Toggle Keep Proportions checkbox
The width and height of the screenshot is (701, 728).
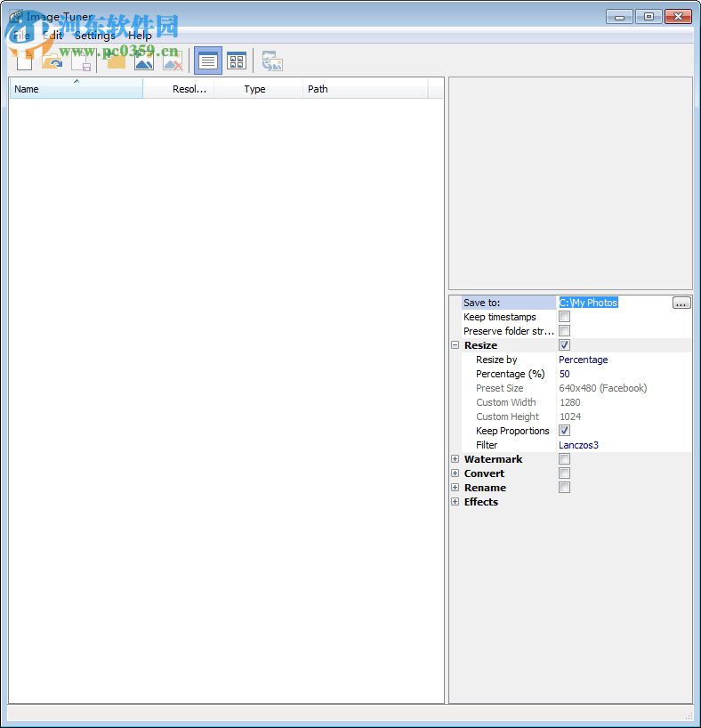[x=565, y=431]
